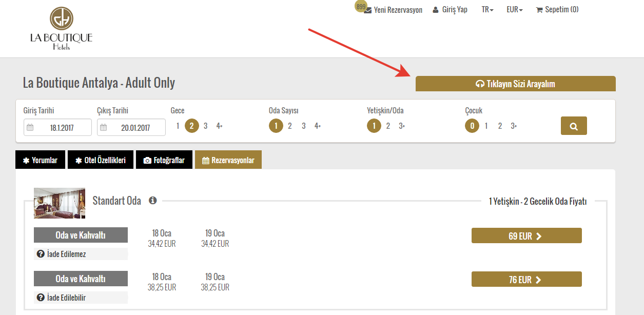Open the TR language dropdown
Image resolution: width=644 pixels, height=315 pixels.
click(x=487, y=9)
